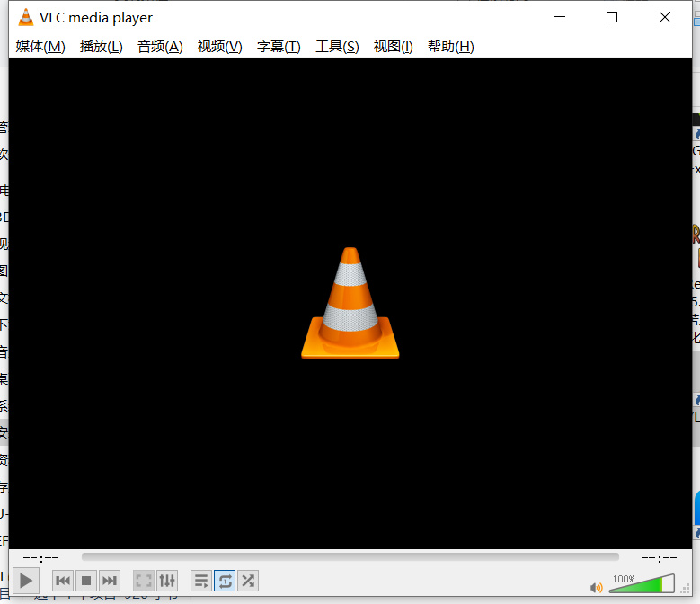The height and width of the screenshot is (604, 700).
Task: Close the VLC media player window
Action: pyautogui.click(x=665, y=17)
